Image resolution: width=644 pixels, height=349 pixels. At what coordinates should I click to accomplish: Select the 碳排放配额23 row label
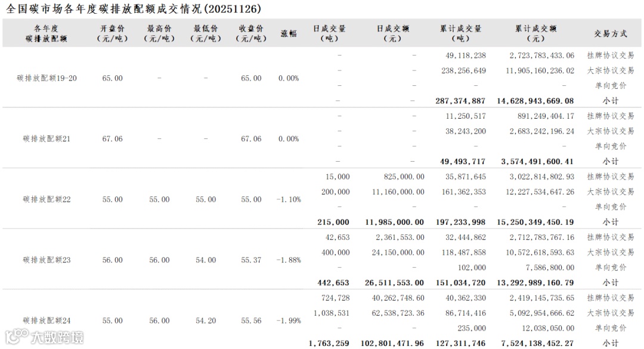click(x=47, y=260)
